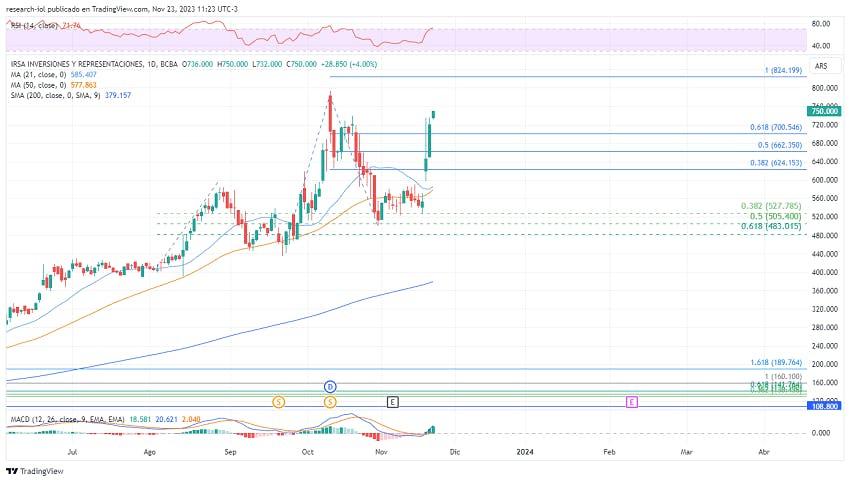
Task: Click the green 750.000 current price label
Action: coord(824,111)
